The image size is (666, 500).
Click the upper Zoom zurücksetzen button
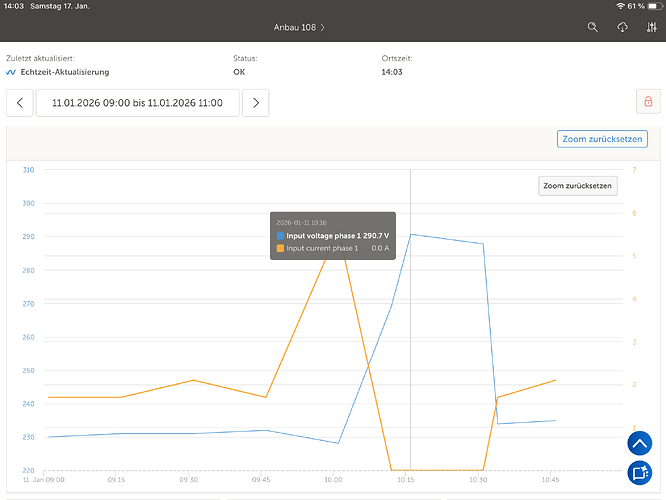(x=595, y=139)
